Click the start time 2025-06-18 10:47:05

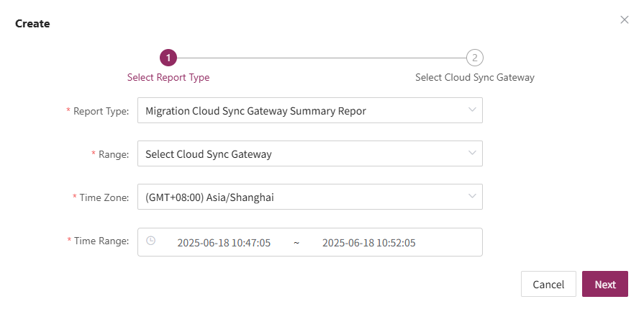click(224, 243)
